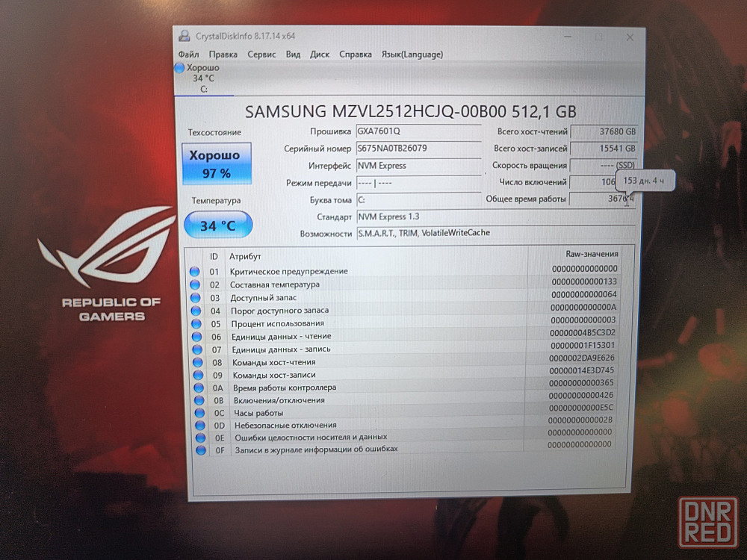This screenshot has height=560, width=747.
Task: Open the Диск menu
Action: point(320,55)
